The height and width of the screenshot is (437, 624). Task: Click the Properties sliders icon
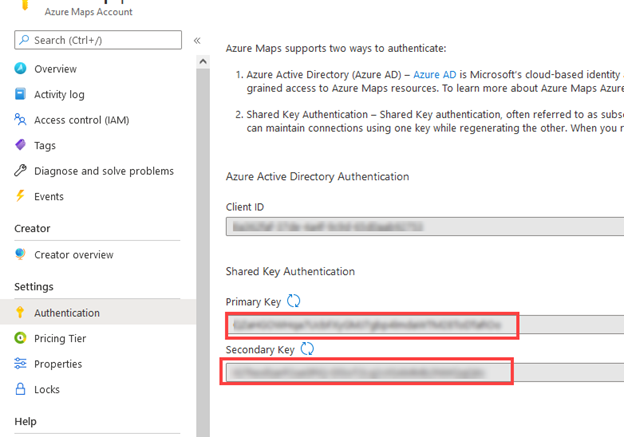[x=20, y=363]
